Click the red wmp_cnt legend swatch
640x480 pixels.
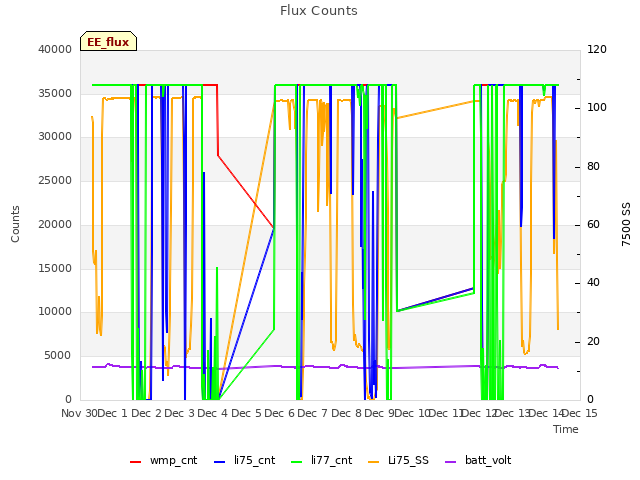tap(136, 462)
